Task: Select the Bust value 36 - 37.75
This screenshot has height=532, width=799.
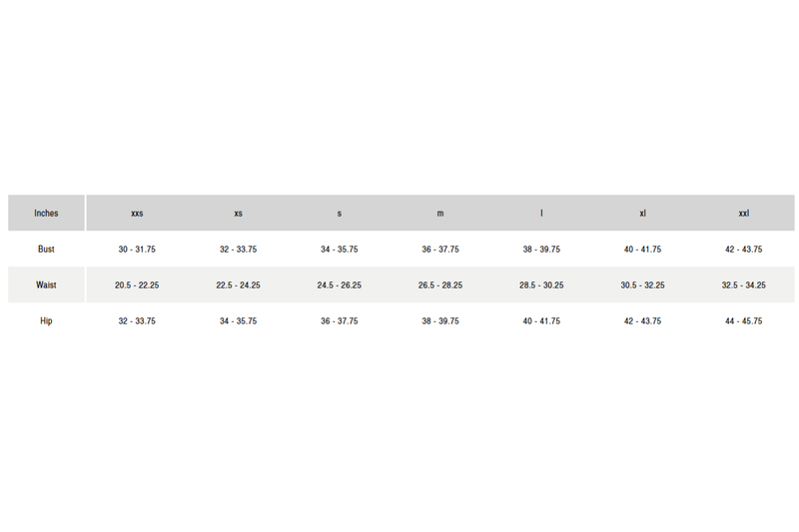Action: pyautogui.click(x=440, y=250)
